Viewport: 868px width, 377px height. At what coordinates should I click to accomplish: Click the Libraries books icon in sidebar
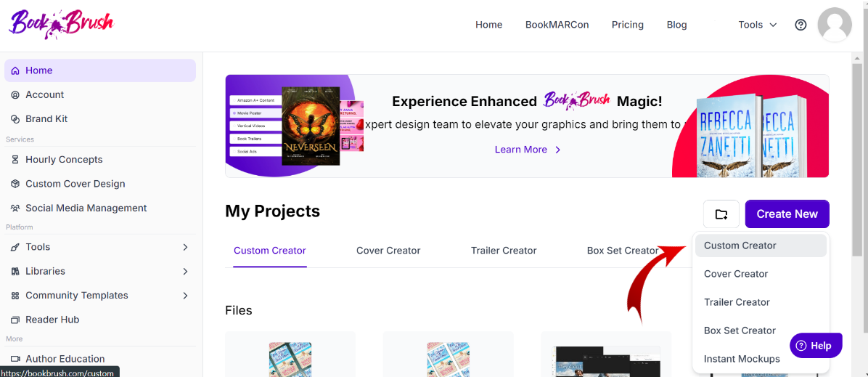[x=15, y=272]
